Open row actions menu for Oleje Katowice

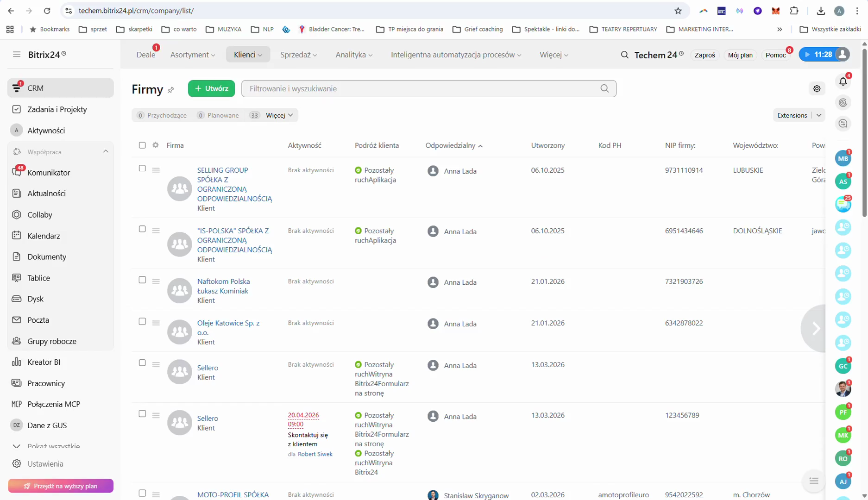156,323
